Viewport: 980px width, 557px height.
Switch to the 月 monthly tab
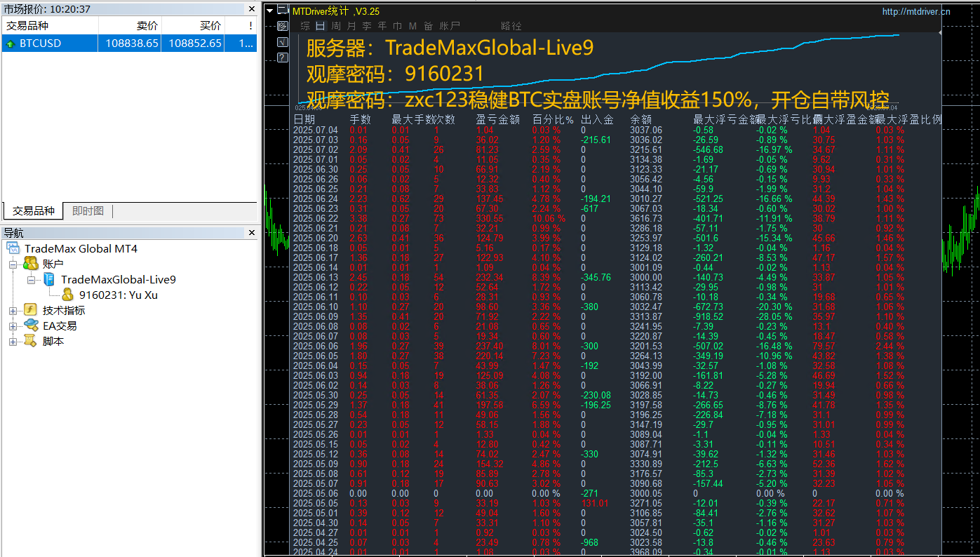coord(351,26)
